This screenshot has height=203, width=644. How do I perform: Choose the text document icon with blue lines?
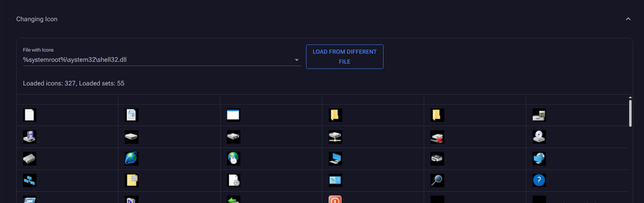(131, 115)
